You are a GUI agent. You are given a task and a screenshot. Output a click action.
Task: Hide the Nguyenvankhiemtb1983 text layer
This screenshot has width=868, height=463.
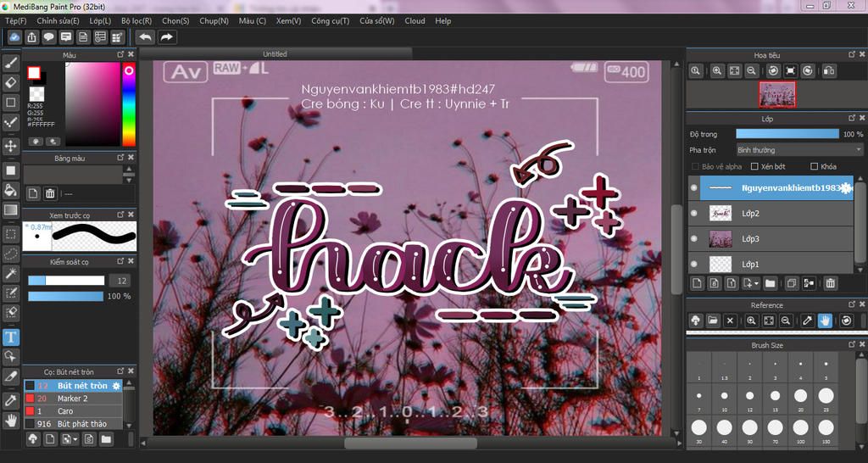tap(693, 187)
